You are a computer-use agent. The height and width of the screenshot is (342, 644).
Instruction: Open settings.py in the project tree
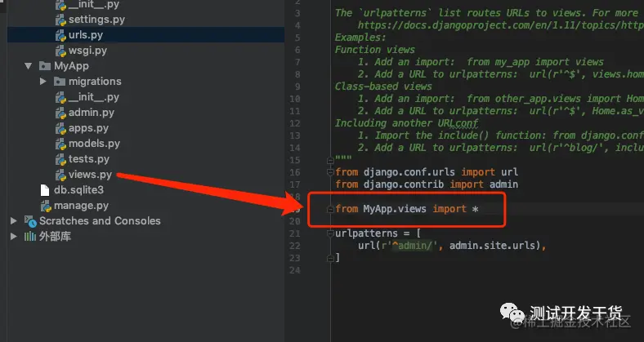[x=96, y=20]
